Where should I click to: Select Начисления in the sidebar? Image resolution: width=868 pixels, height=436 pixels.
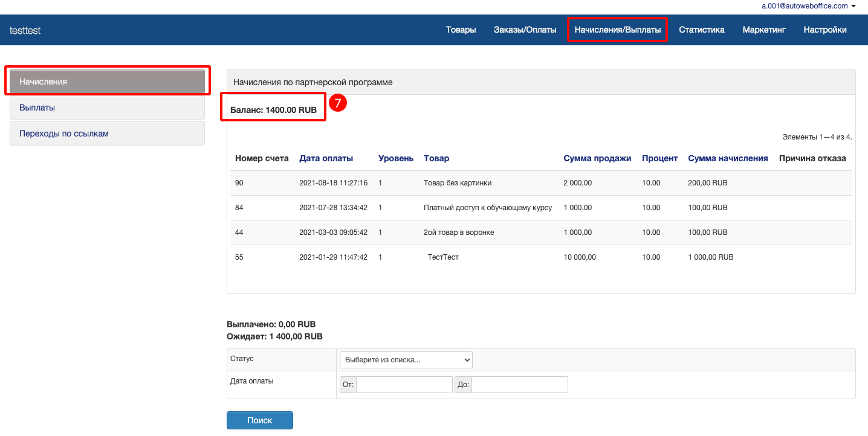click(x=107, y=82)
